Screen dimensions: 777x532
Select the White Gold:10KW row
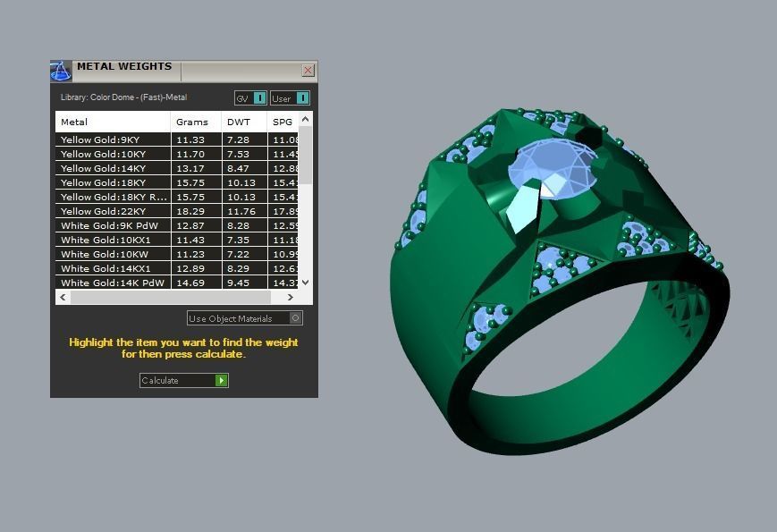tap(177, 255)
